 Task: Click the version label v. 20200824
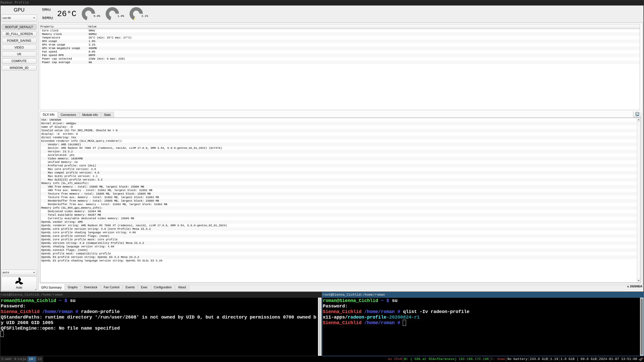click(634, 286)
